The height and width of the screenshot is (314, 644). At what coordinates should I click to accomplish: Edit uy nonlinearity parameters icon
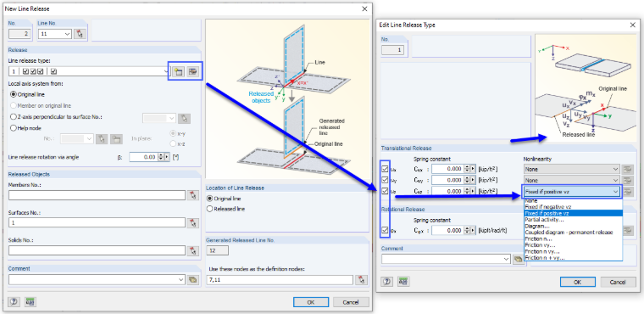[x=627, y=180]
